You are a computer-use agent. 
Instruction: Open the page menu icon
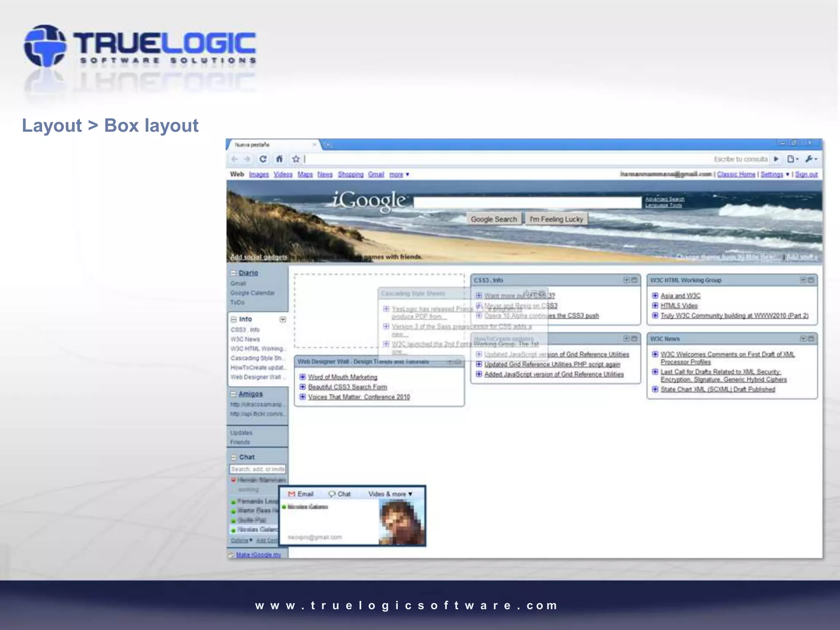[792, 159]
